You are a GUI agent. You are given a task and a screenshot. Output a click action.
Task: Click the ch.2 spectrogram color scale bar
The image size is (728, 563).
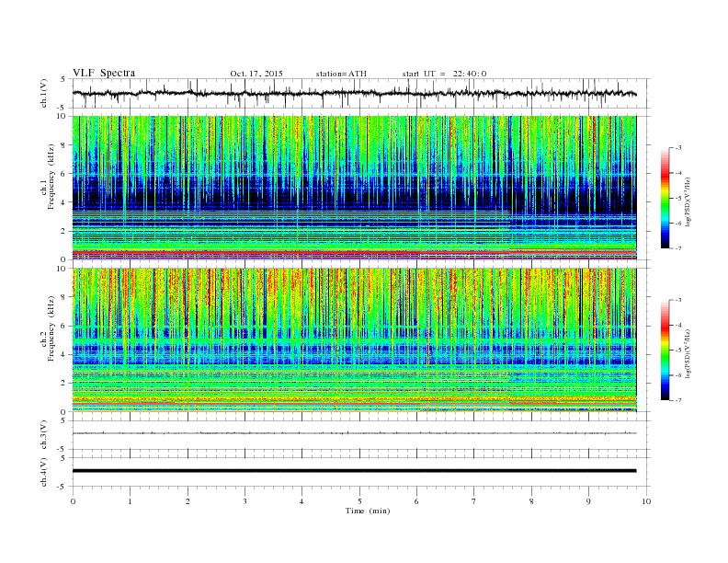[665, 350]
